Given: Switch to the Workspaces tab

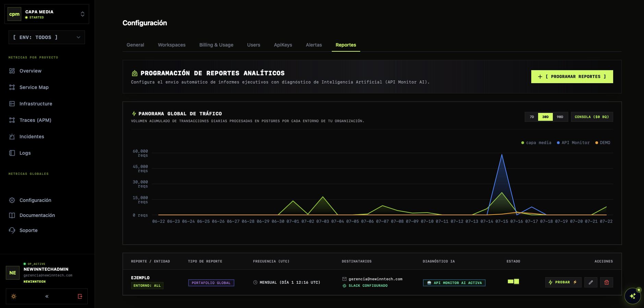Looking at the screenshot, I should 172,45.
